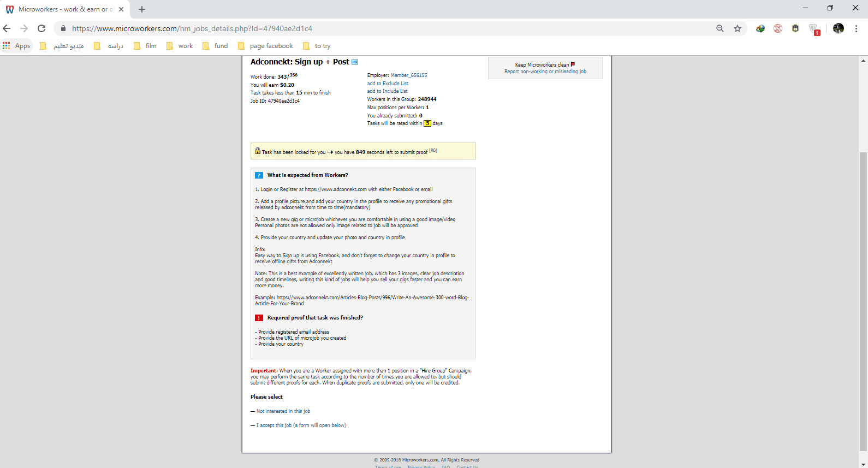
Task: Open the to try bookmark folder
Action: click(317, 46)
